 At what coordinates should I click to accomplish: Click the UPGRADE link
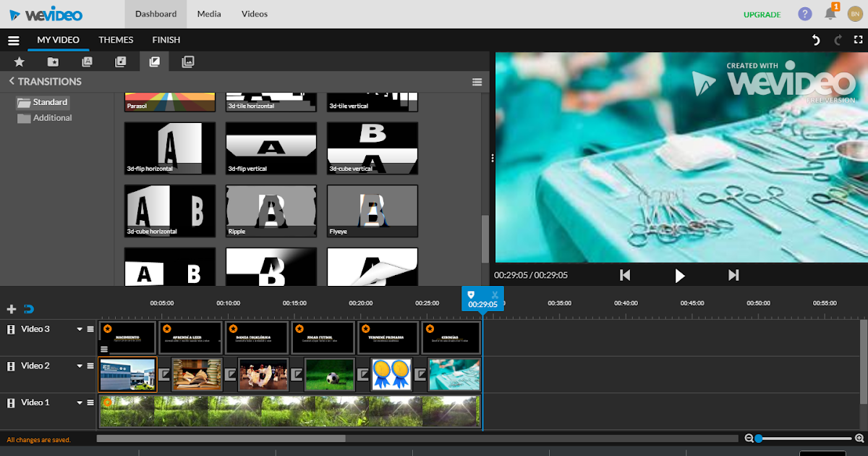(x=762, y=14)
